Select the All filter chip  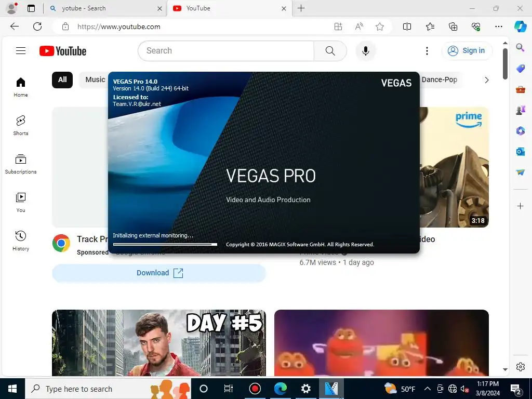(62, 79)
